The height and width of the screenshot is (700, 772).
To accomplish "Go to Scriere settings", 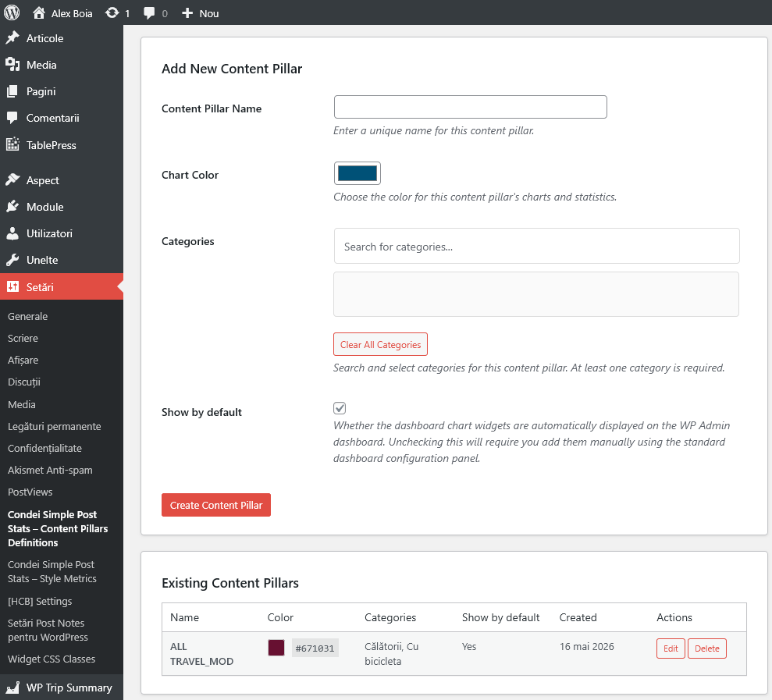I will pyautogui.click(x=23, y=338).
